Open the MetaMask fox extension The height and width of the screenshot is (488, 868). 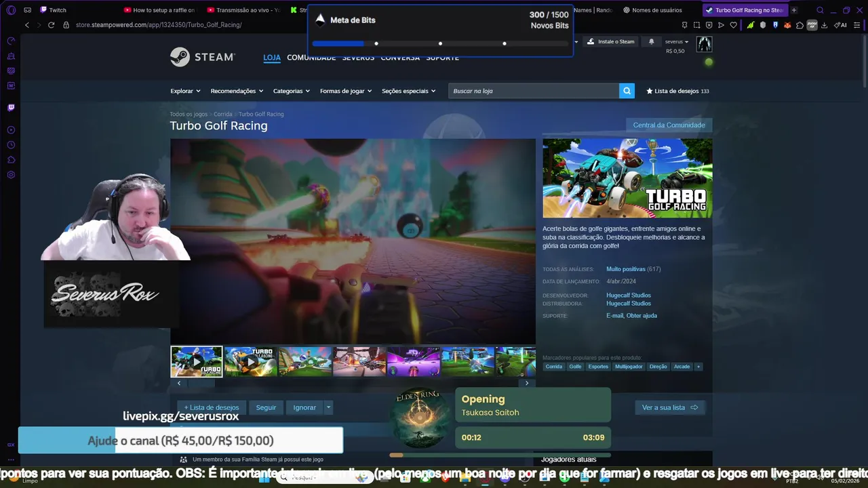(x=787, y=25)
